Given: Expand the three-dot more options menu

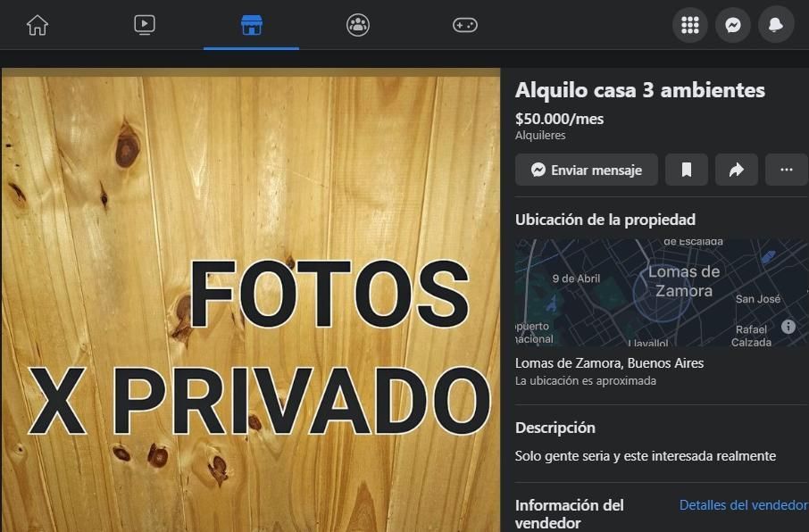Looking at the screenshot, I should pyautogui.click(x=787, y=170).
